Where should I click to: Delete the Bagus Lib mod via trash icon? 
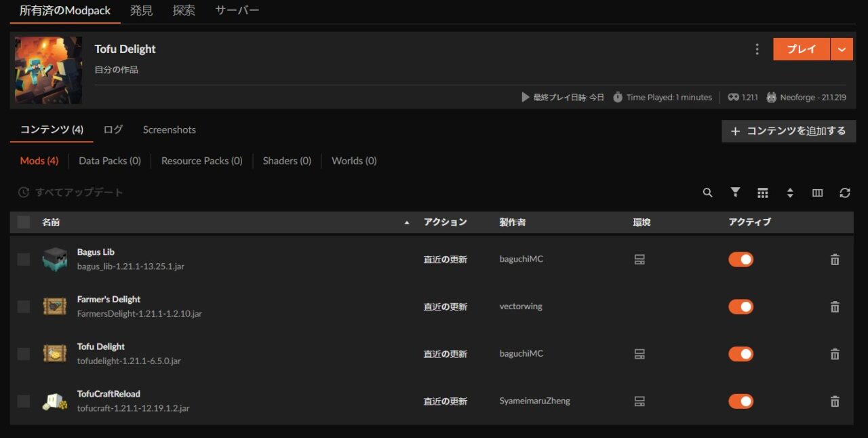835,259
